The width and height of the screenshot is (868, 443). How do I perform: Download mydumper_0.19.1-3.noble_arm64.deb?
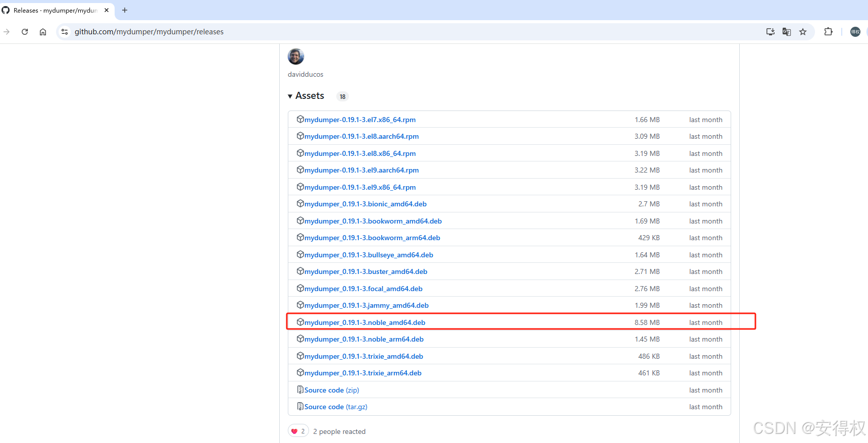pyautogui.click(x=364, y=339)
